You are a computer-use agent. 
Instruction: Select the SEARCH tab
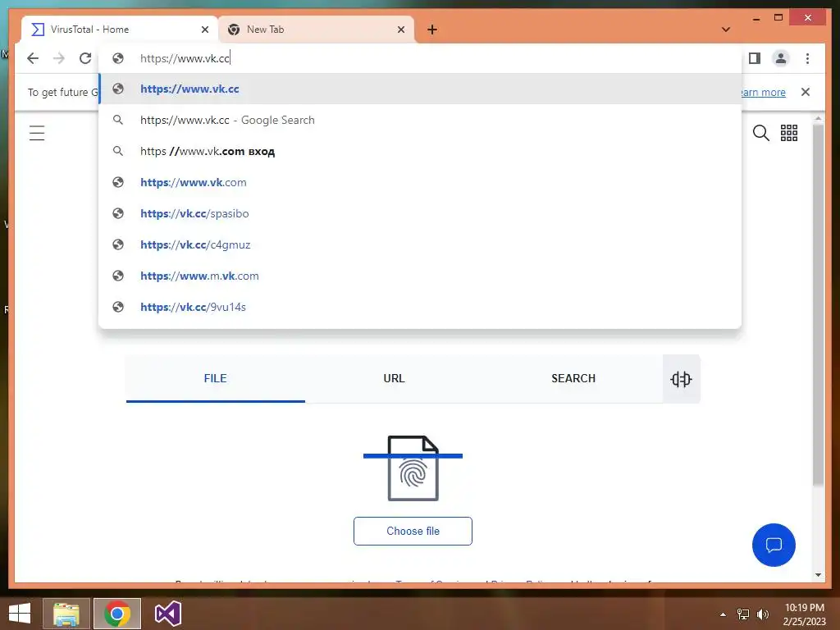point(573,378)
